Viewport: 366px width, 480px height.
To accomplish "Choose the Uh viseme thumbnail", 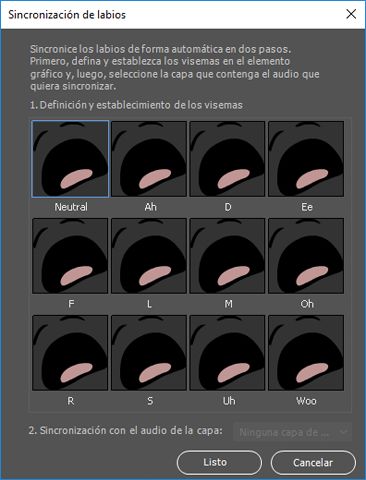I will pos(227,353).
